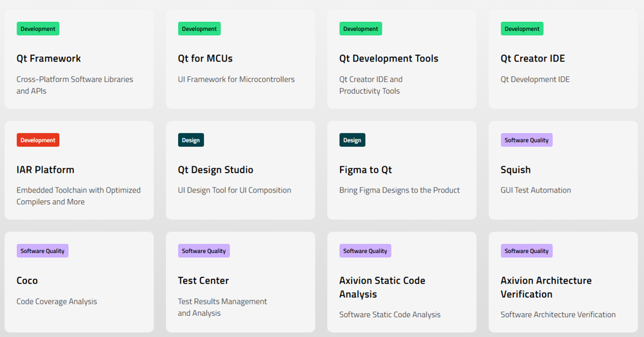Open the Axivion Static Code Analysis title

click(382, 288)
